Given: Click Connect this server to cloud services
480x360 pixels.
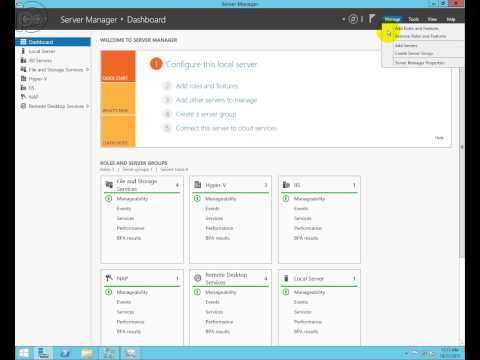Looking at the screenshot, I should pyautogui.click(x=226, y=128).
